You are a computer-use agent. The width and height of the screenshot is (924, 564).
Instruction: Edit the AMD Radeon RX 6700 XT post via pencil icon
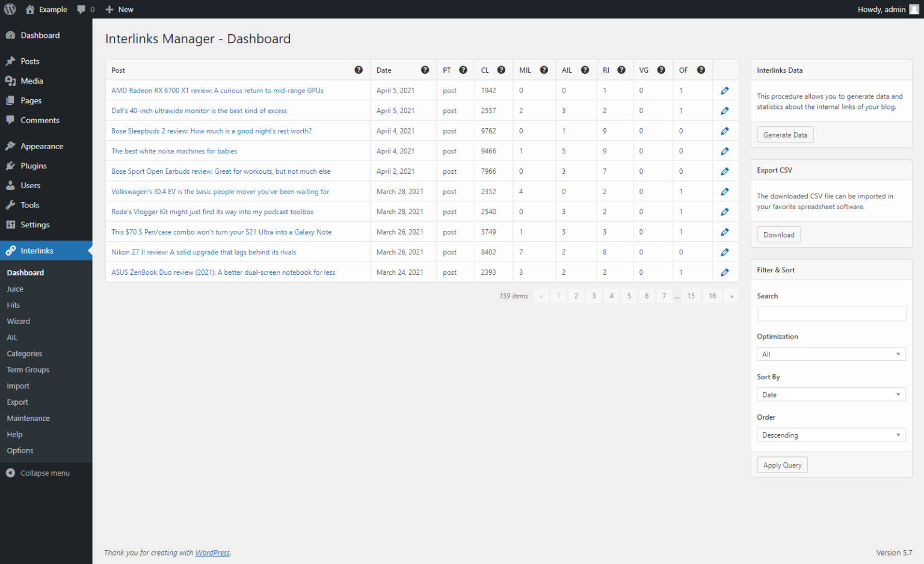coord(725,90)
